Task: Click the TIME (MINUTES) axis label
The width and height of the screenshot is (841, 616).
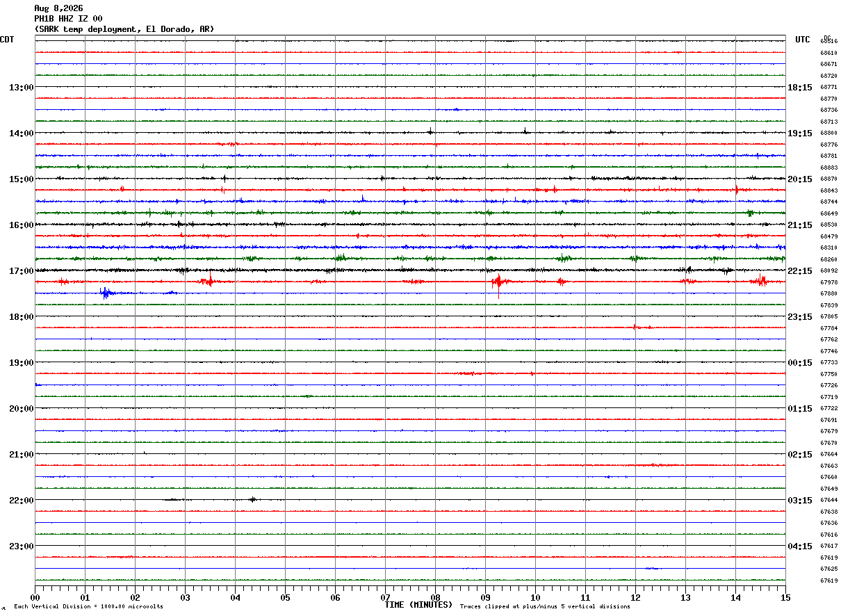Action: (x=418, y=605)
